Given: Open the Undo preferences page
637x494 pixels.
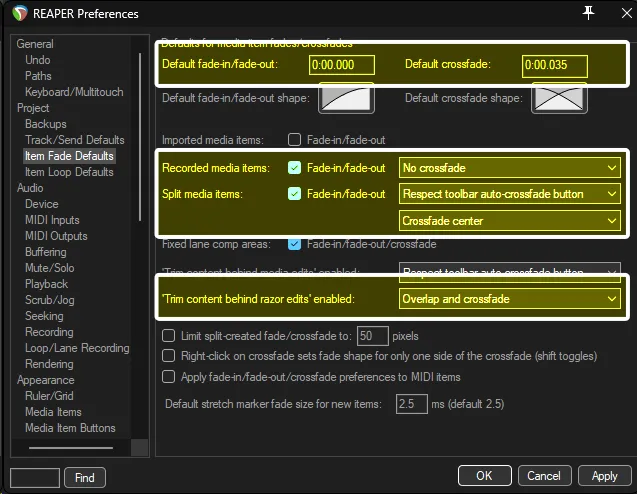Looking at the screenshot, I should pyautogui.click(x=38, y=60).
